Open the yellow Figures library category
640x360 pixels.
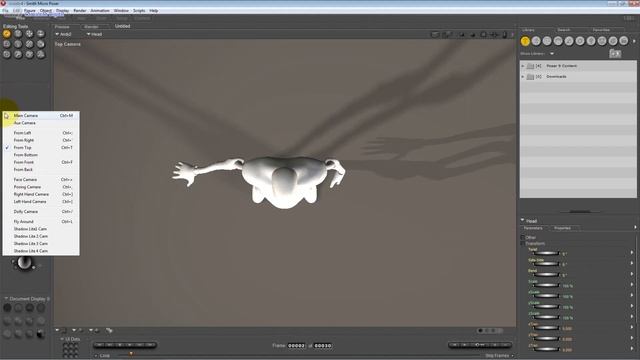coord(525,41)
